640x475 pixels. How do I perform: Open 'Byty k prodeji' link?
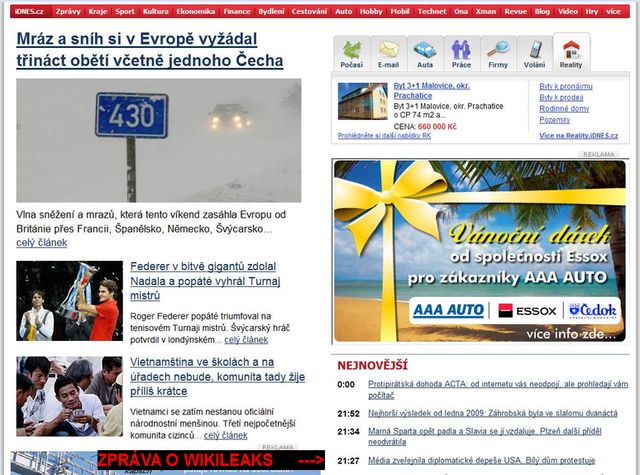[x=561, y=98]
